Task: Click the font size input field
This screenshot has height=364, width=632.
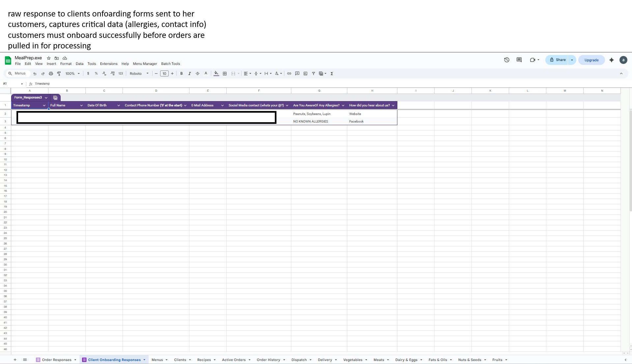Action: (164, 73)
